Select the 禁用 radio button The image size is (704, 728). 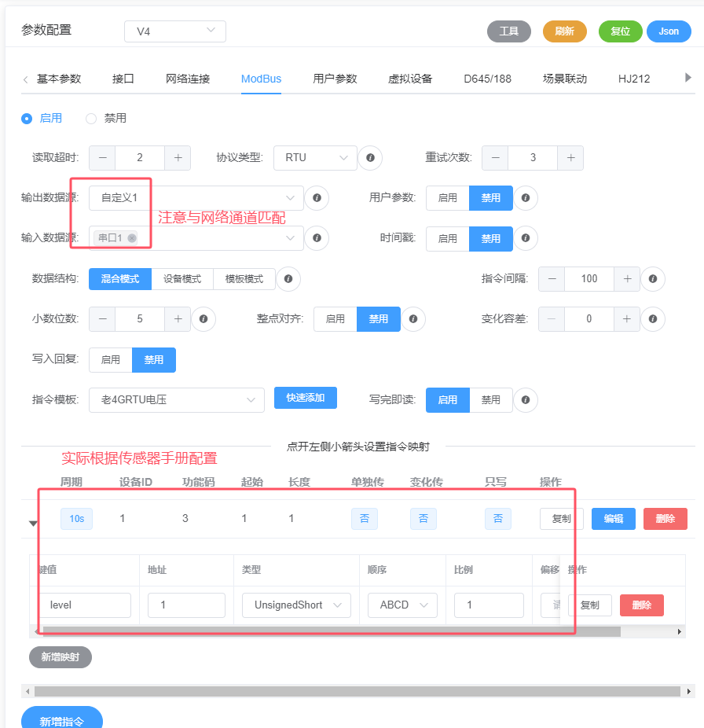(91, 119)
